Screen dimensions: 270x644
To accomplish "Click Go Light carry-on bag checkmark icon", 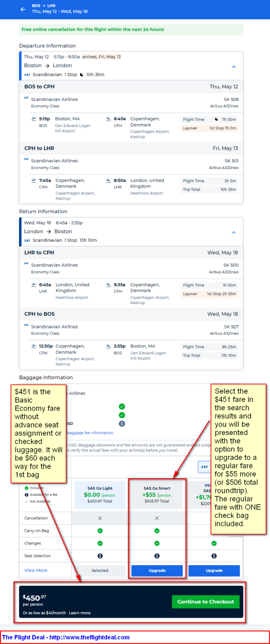I will click(x=100, y=530).
